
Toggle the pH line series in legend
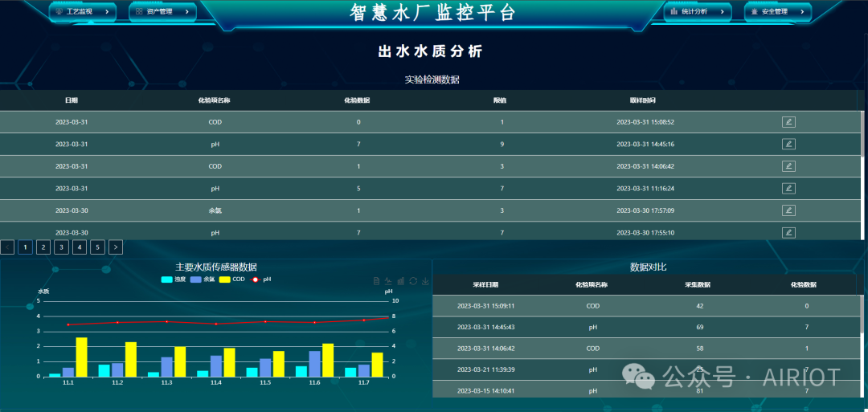260,279
